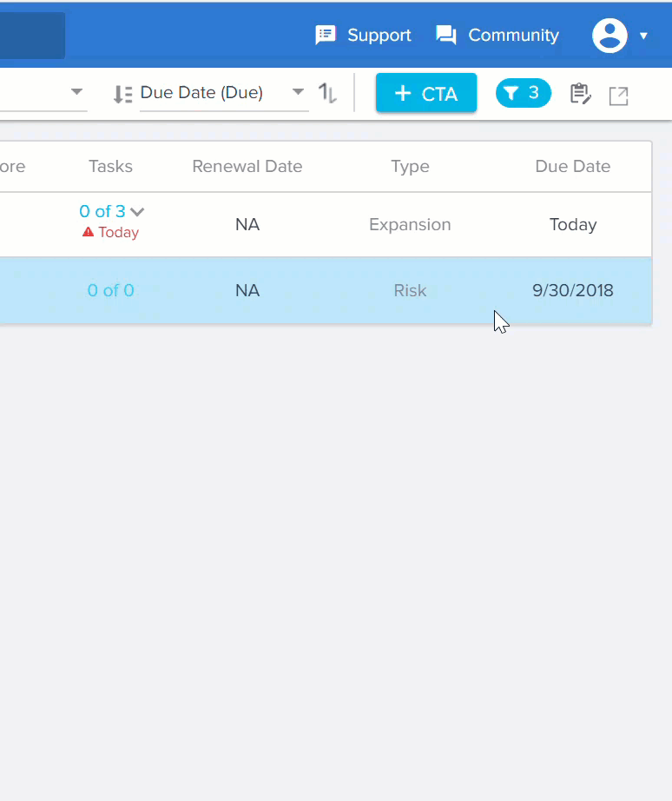This screenshot has height=801, width=672.
Task: Click the clipboard edit icon
Action: coord(580,94)
